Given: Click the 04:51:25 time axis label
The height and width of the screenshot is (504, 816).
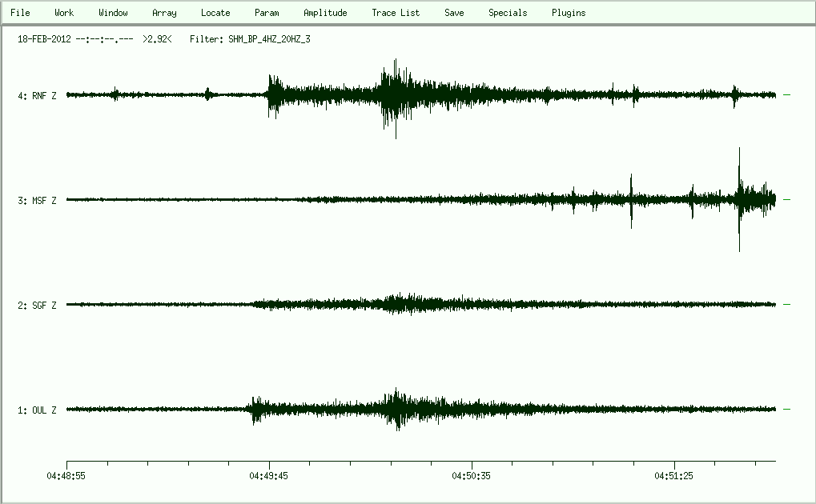Looking at the screenshot, I should [674, 475].
